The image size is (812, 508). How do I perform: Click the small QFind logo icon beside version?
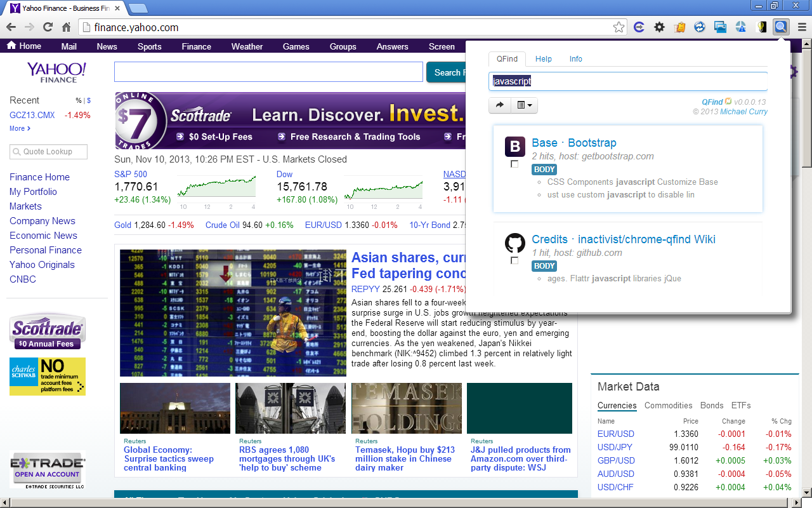coord(728,102)
